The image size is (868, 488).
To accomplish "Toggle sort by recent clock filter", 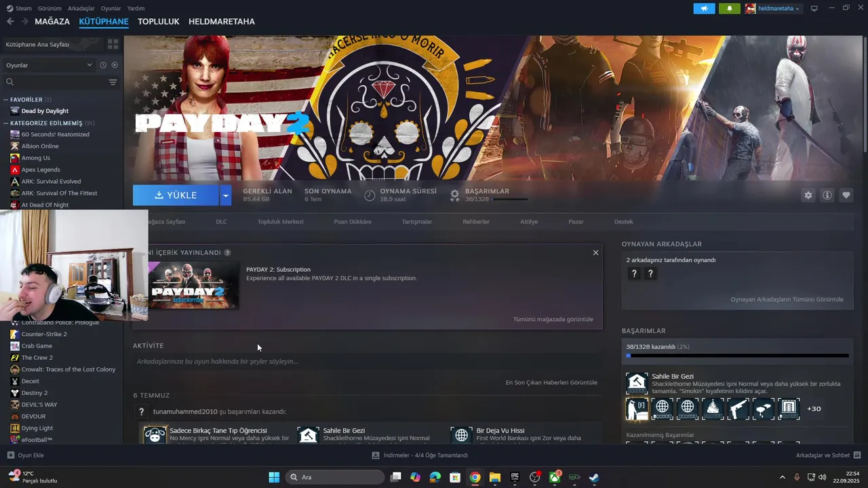I will pyautogui.click(x=103, y=65).
